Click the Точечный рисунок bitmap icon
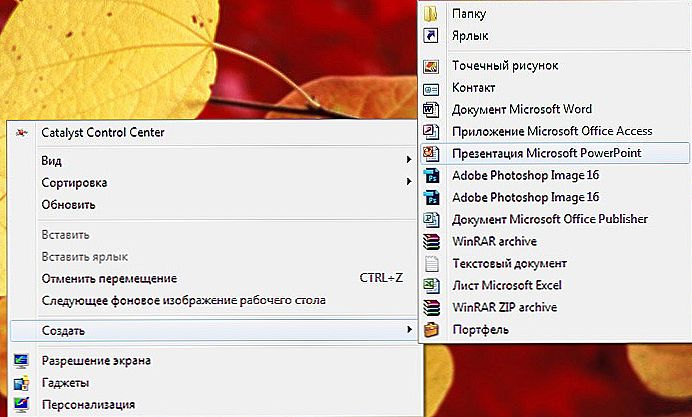Viewport: 692px width, 417px height. [x=431, y=66]
